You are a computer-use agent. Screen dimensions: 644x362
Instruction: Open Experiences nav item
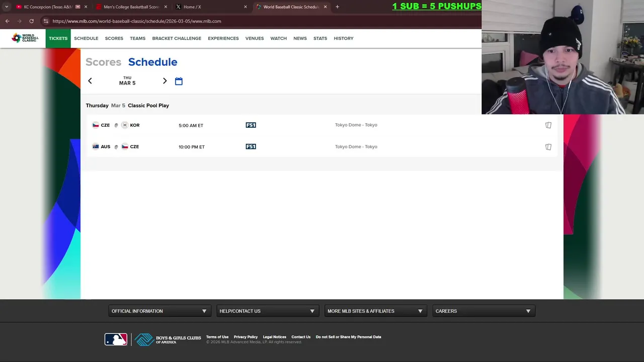223,39
